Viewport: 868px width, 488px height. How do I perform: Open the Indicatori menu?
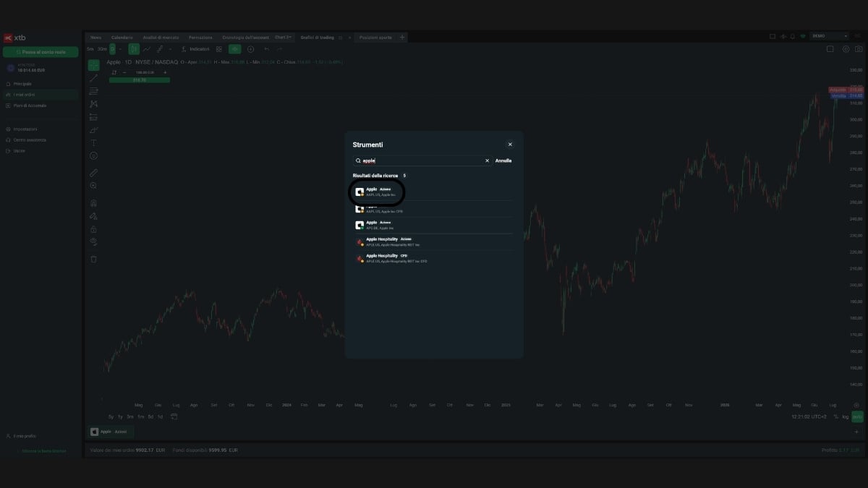pyautogui.click(x=195, y=49)
